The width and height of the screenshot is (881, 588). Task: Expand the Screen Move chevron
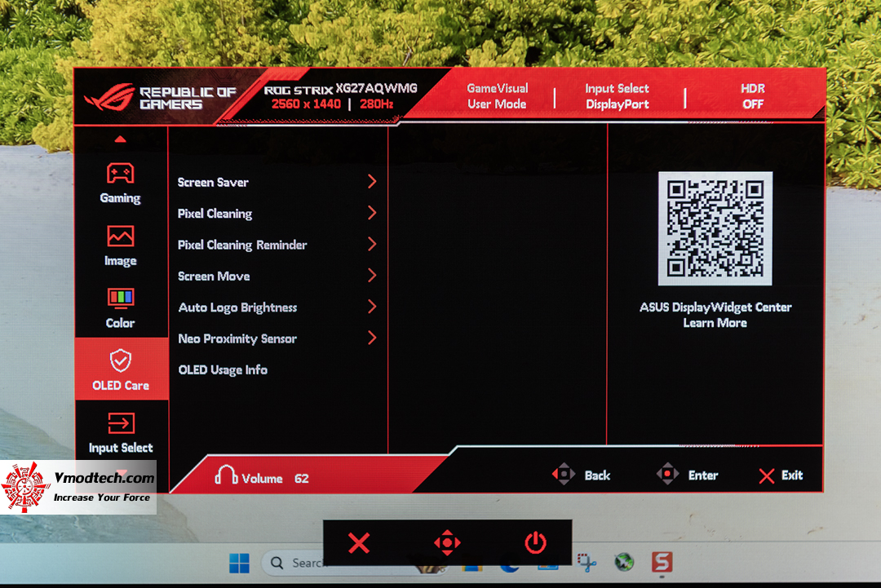click(x=372, y=275)
